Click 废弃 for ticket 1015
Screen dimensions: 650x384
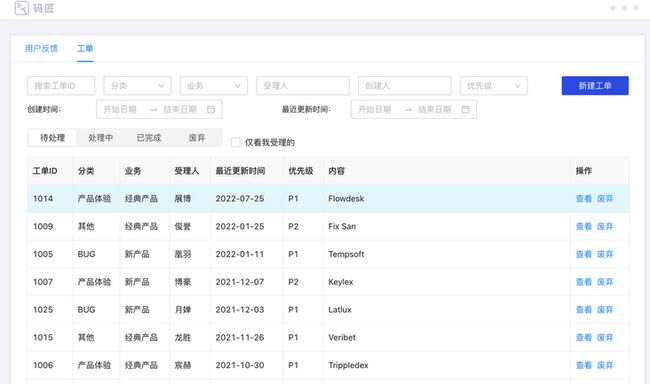605,338
